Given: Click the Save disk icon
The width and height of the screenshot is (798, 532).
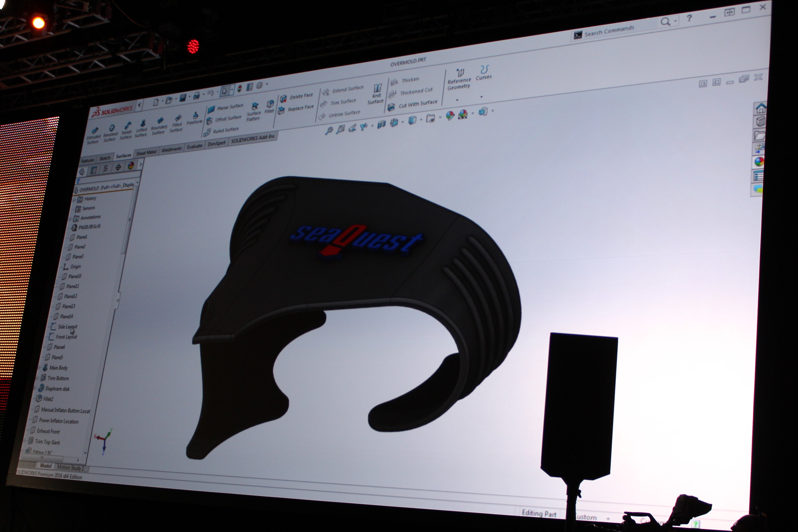Looking at the screenshot, I should [183, 98].
